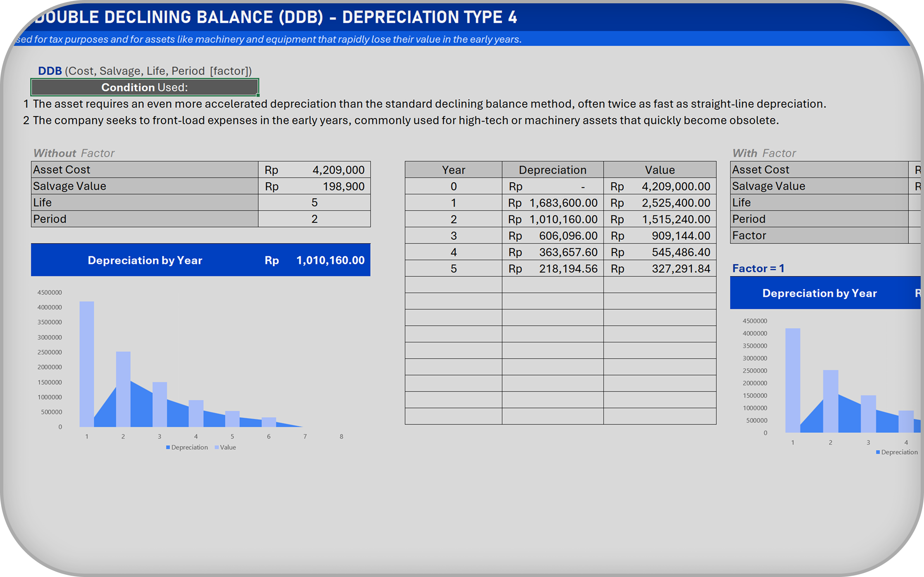Viewport: 924px width, 577px height.
Task: Click the Depreciation column header
Action: tap(552, 170)
